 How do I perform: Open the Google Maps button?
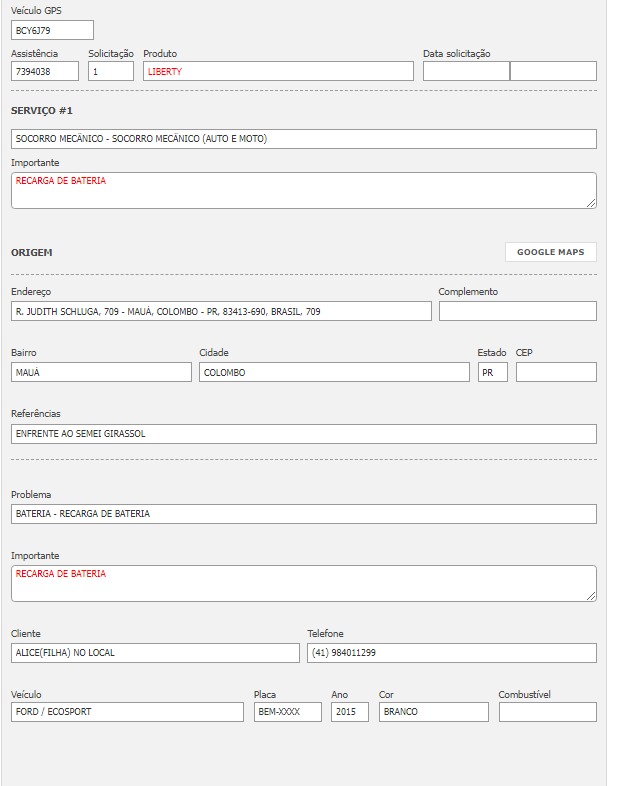pos(550,252)
